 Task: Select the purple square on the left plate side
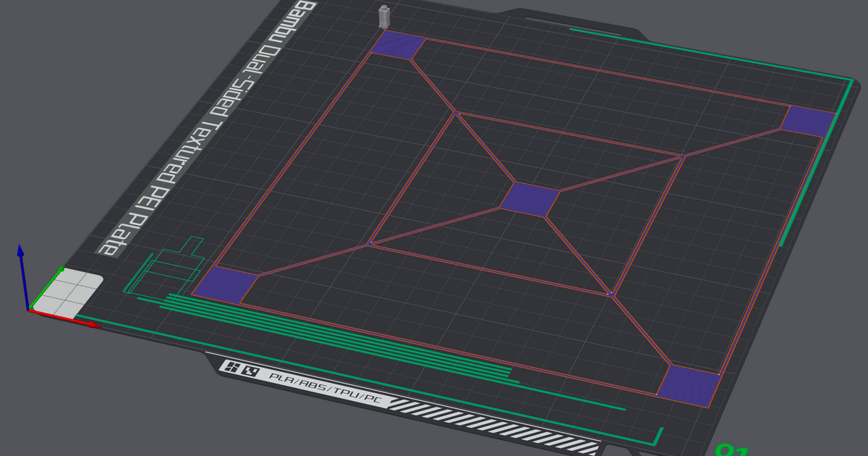click(x=224, y=282)
